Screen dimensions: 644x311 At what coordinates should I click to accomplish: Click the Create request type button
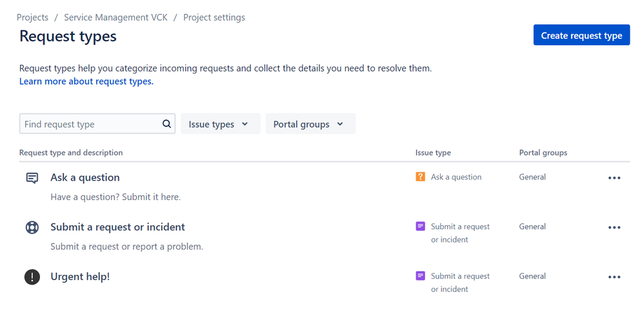pos(581,35)
